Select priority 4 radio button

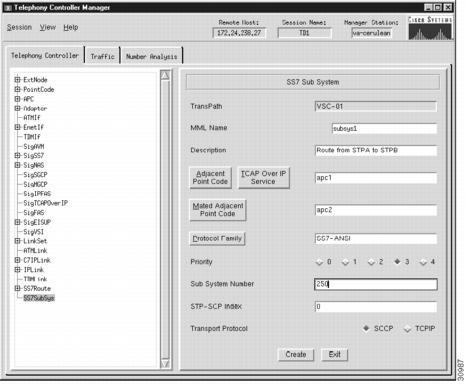(x=423, y=262)
